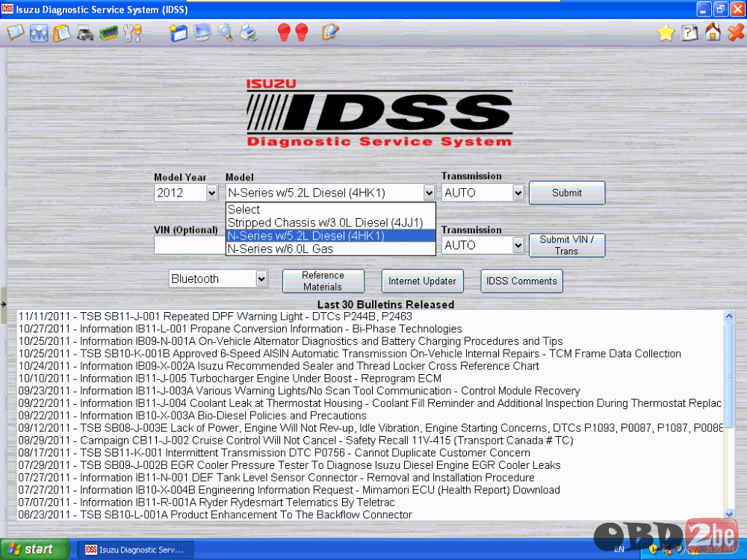Click the Submit button

pyautogui.click(x=567, y=193)
